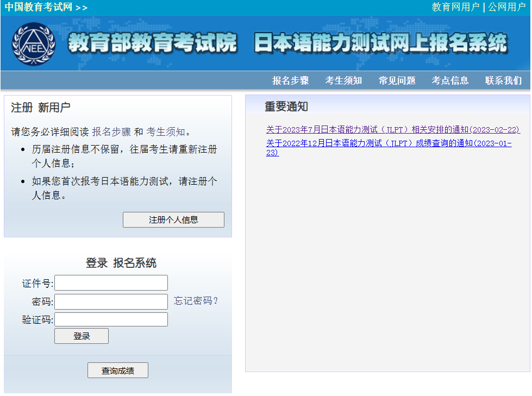This screenshot has width=532, height=396.
Task: Open the 考生须知 menu item
Action: point(343,81)
